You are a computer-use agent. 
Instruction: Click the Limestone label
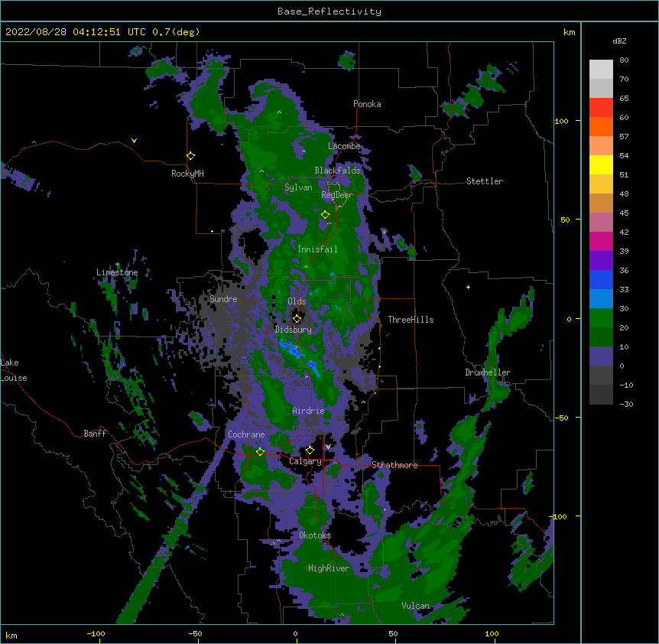pos(117,272)
